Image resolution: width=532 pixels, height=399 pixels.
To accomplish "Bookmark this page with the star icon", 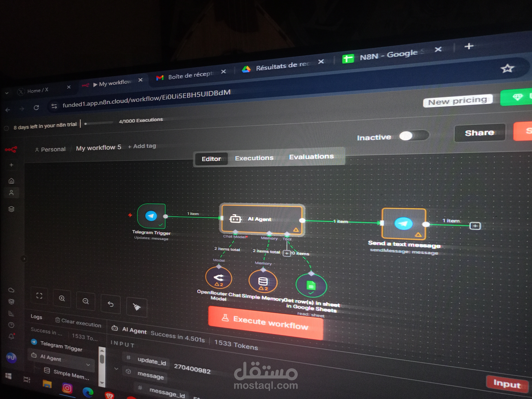I will click(x=507, y=69).
